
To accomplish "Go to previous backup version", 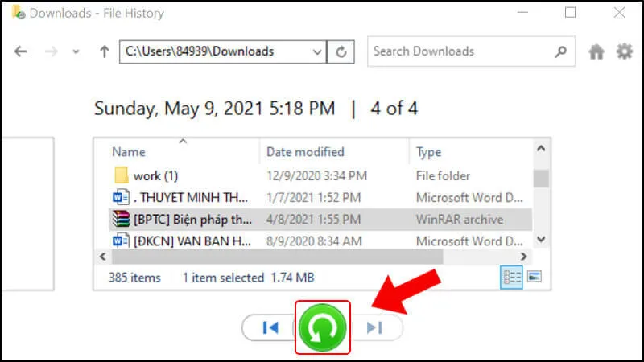I will tap(270, 327).
